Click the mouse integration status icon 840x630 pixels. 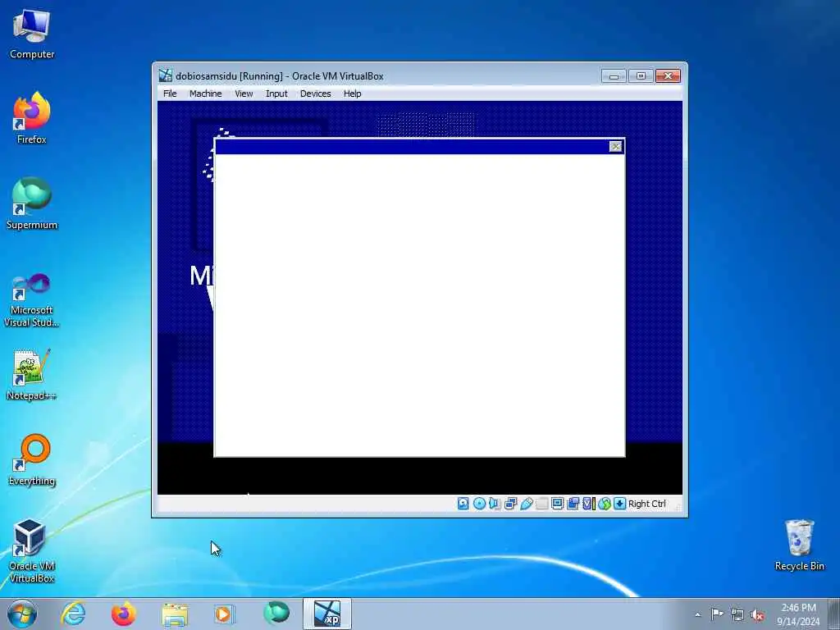pos(605,504)
